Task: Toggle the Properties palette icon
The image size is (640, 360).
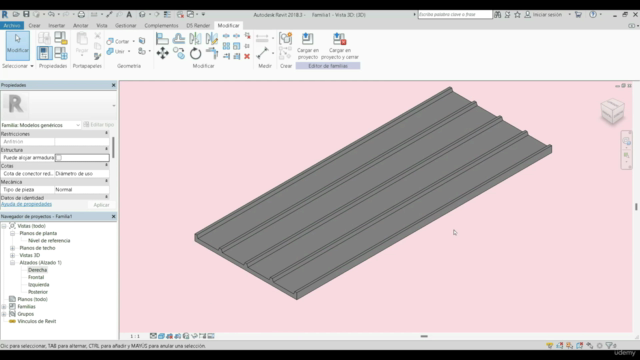Action: pyautogui.click(x=44, y=53)
